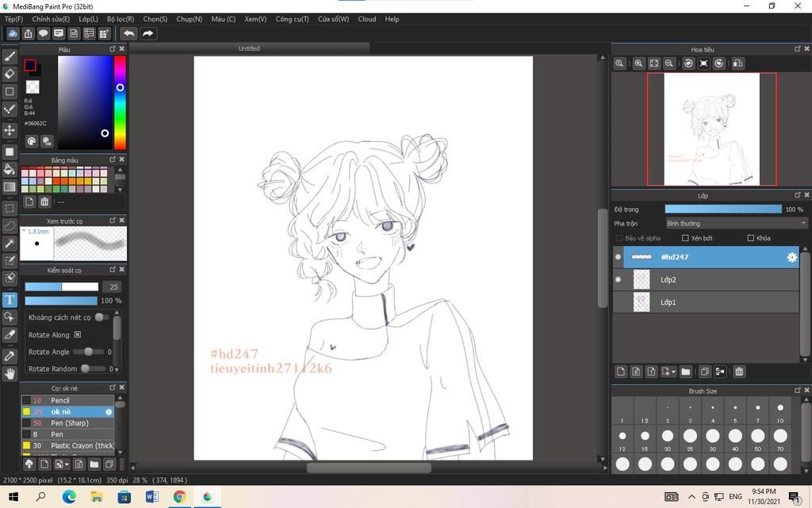Select the Lớp2 layer row
Screen dimensions: 812x508
706,279
